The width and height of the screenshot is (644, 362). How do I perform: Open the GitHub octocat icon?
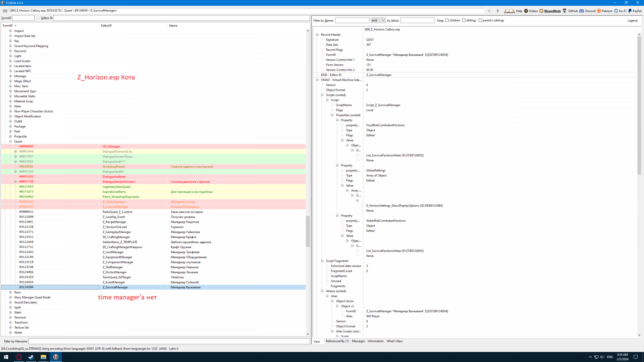click(x=565, y=11)
